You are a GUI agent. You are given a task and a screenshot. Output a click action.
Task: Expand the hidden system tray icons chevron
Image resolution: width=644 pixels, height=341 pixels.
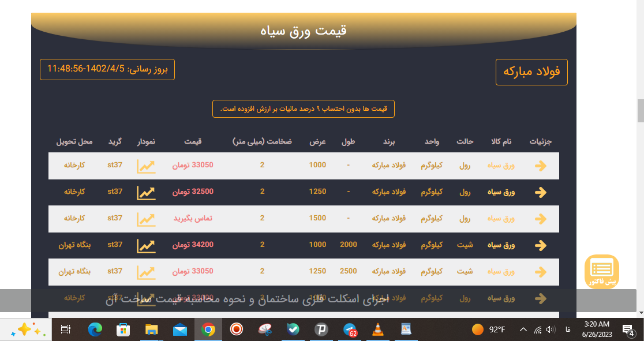pyautogui.click(x=523, y=329)
